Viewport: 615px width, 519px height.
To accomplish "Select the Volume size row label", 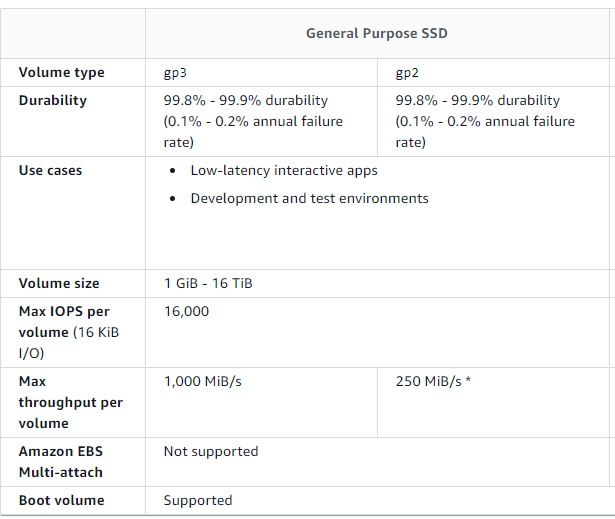I will [x=59, y=283].
